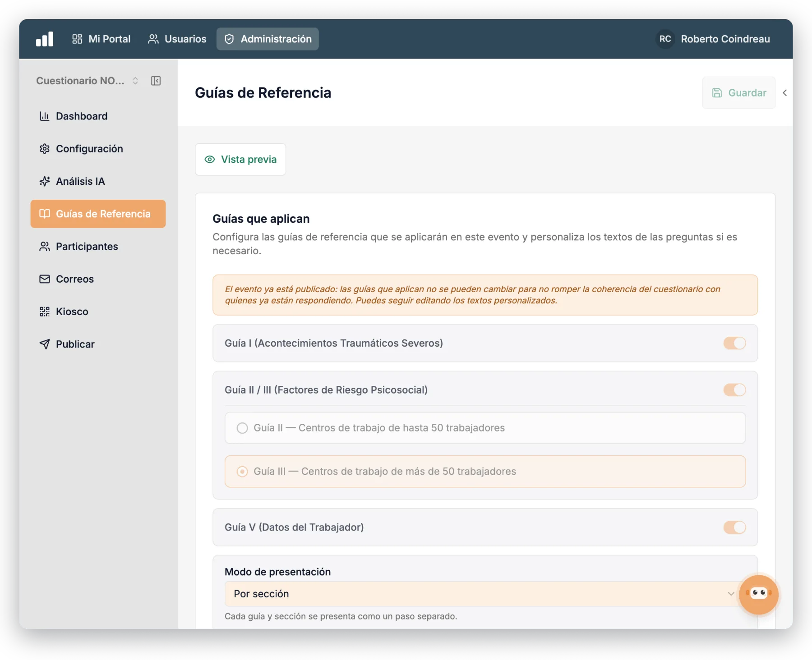Click the 'Guías que aplican' heading
This screenshot has width=812, height=660.
coord(261,219)
